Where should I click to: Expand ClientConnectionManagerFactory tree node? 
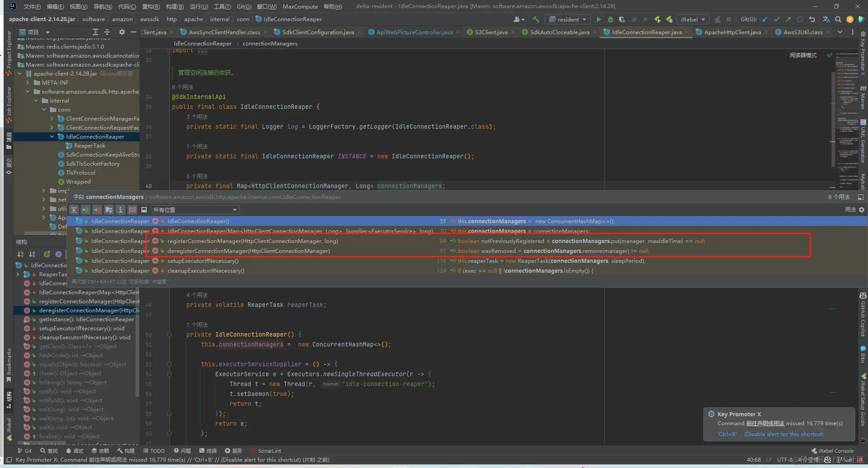pos(52,119)
